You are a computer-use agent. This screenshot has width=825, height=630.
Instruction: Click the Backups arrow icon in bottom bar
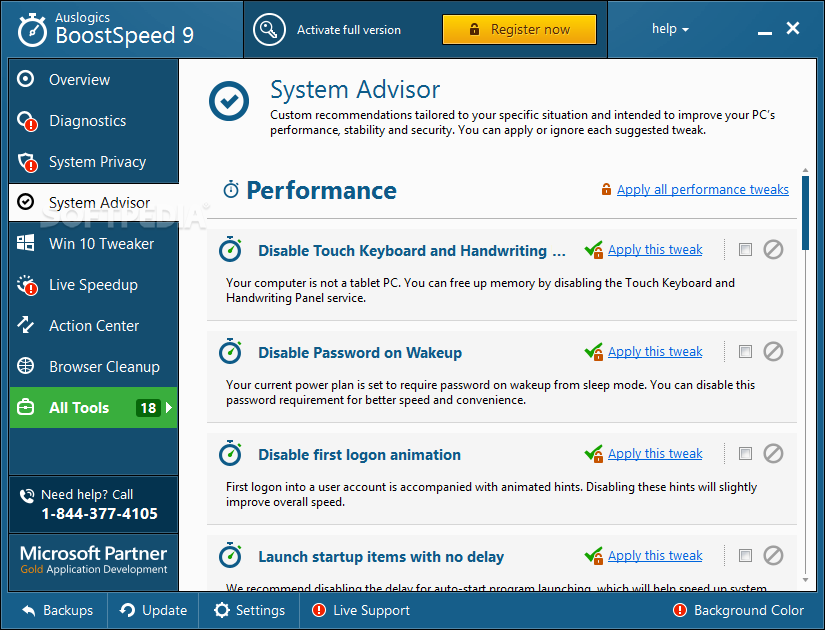(29, 611)
